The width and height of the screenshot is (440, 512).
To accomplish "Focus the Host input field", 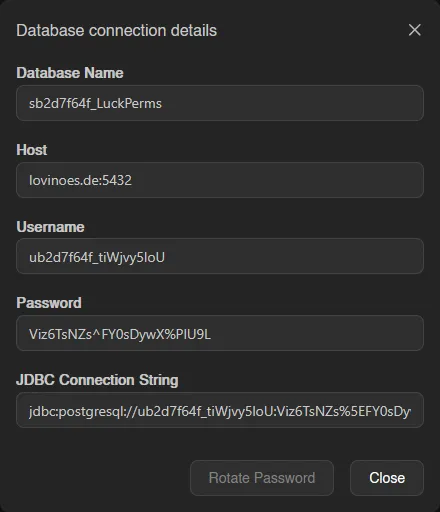I will tap(220, 180).
